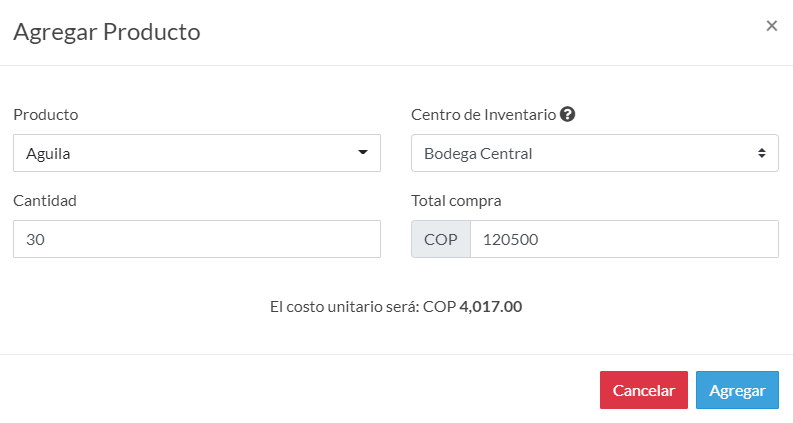Click the Total compra label
Screen dimensions: 793x423
456,201
